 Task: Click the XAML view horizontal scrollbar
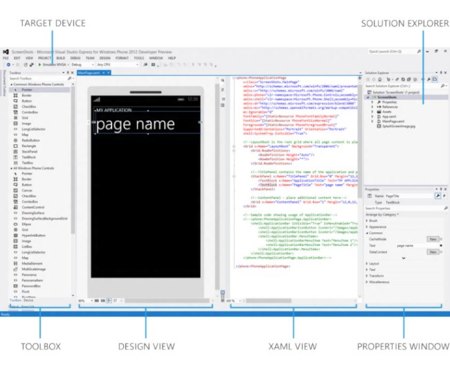click(269, 301)
